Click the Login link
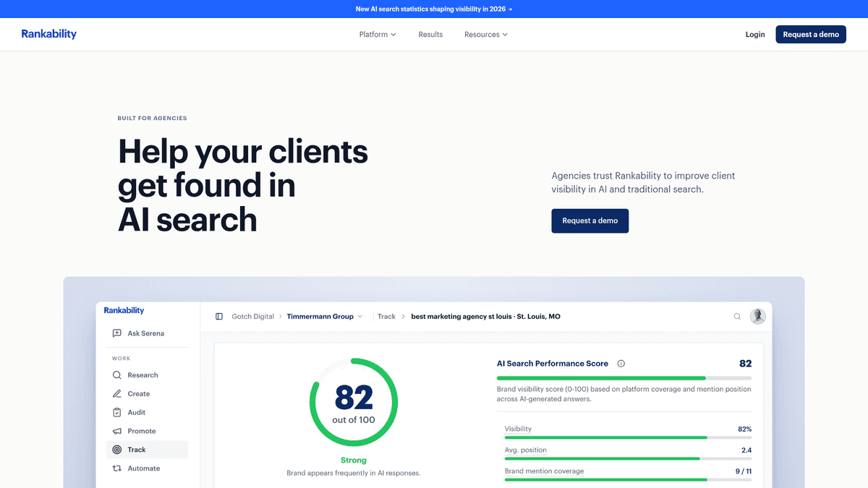 tap(755, 35)
